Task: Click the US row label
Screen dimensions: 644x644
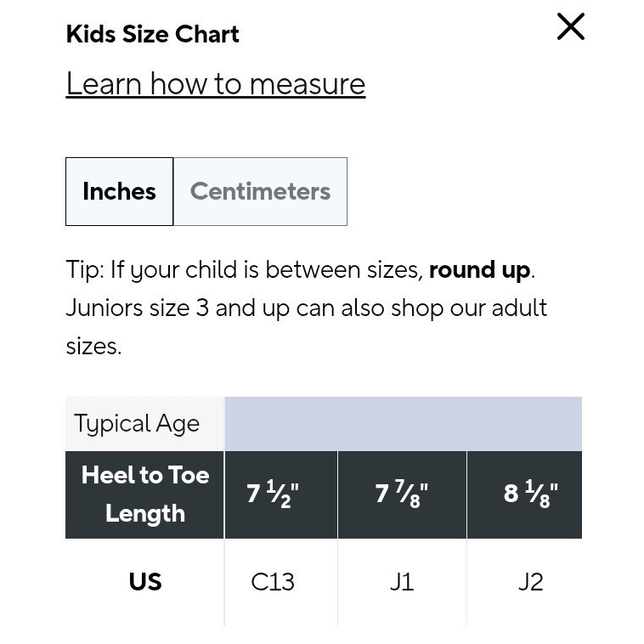Action: coord(144,582)
